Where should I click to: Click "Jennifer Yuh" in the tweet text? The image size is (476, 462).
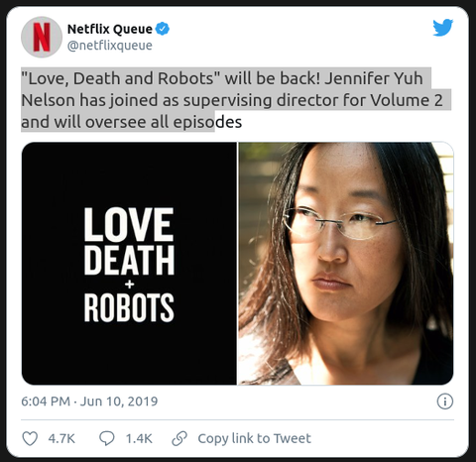tap(374, 78)
